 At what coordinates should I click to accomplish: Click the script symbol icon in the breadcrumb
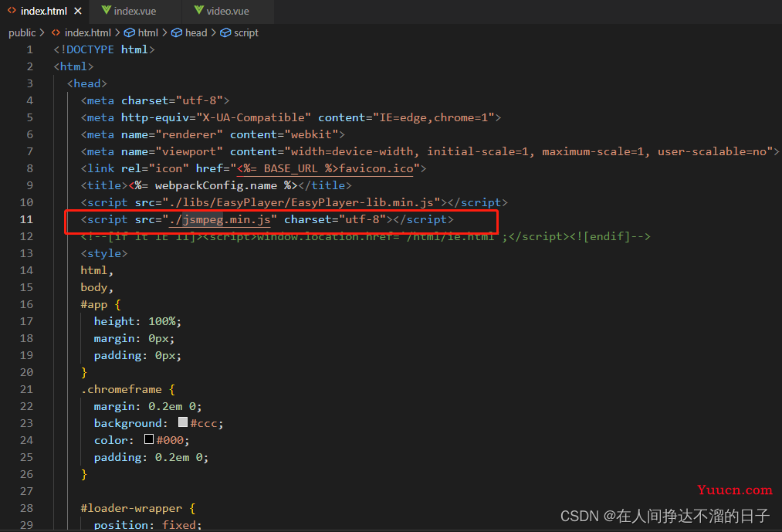pyautogui.click(x=225, y=33)
